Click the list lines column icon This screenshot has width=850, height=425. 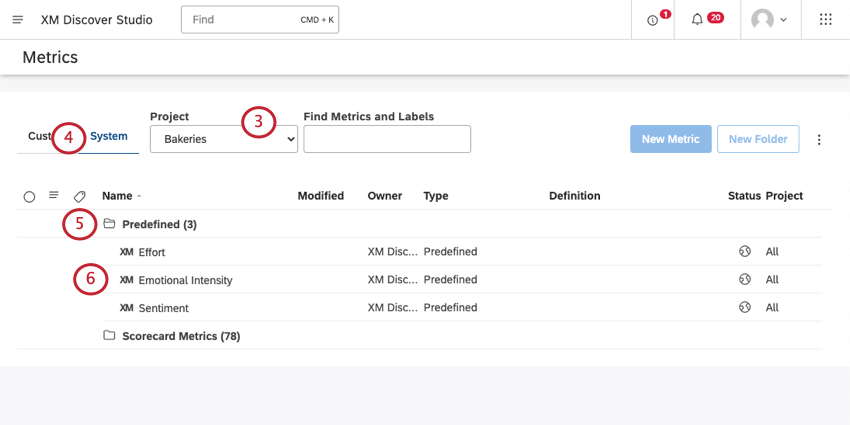click(x=54, y=196)
